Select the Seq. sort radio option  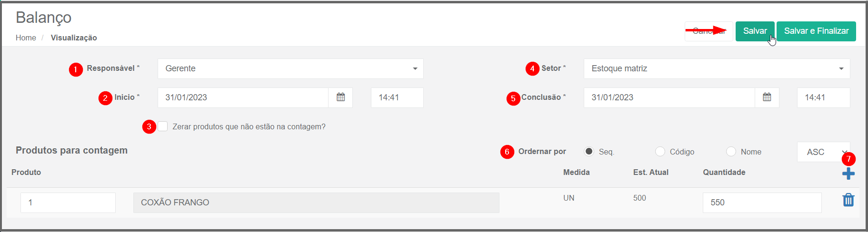(x=589, y=152)
